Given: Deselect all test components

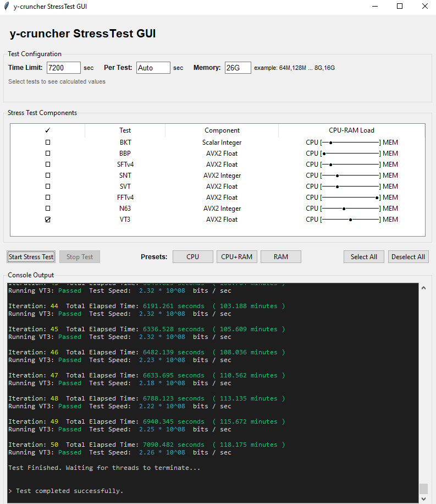Looking at the screenshot, I should [408, 257].
